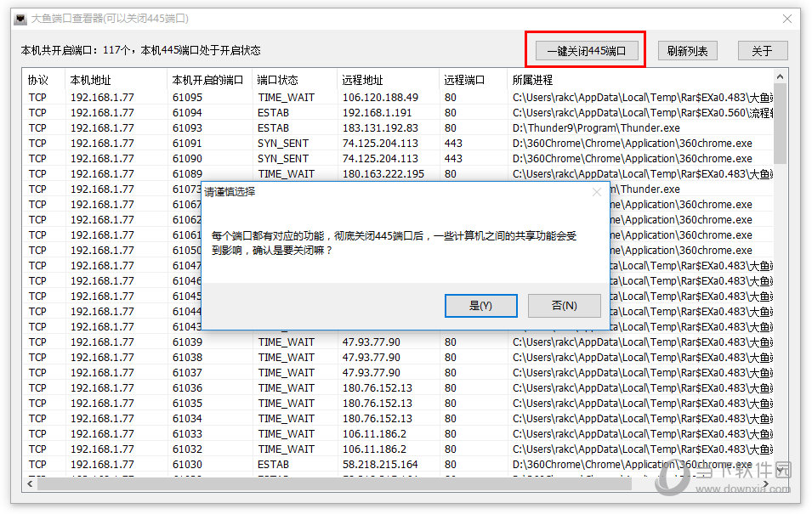Select the row with local port 61094
This screenshot has height=514, width=812.
click(x=398, y=113)
